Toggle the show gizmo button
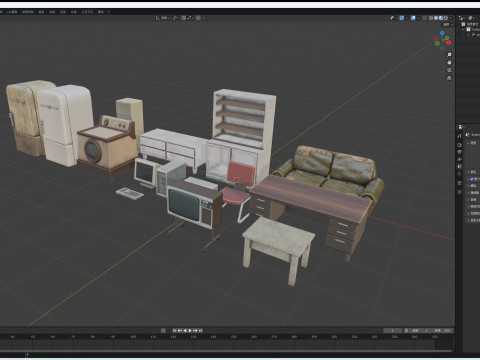 (402, 18)
